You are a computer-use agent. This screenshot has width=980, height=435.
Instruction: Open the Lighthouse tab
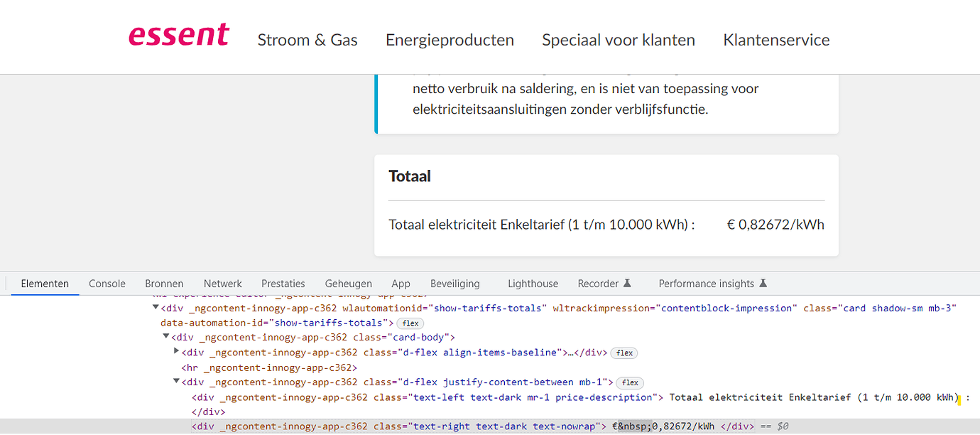(533, 283)
